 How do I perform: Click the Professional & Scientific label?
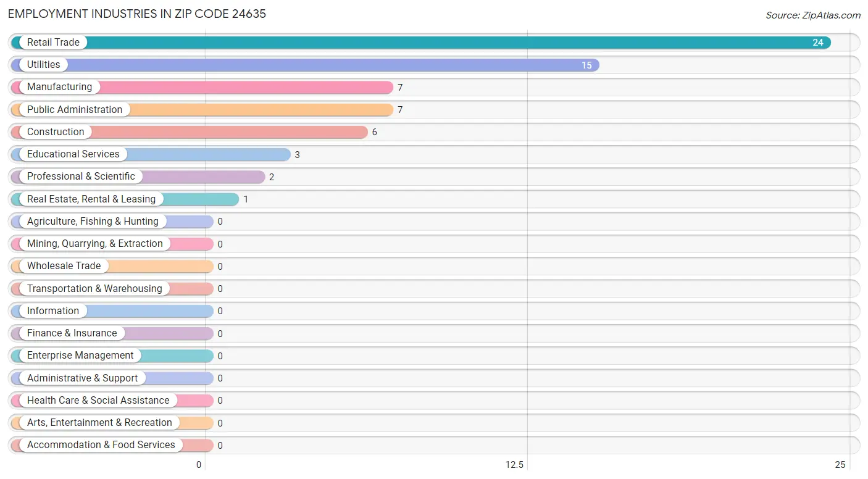pos(81,177)
